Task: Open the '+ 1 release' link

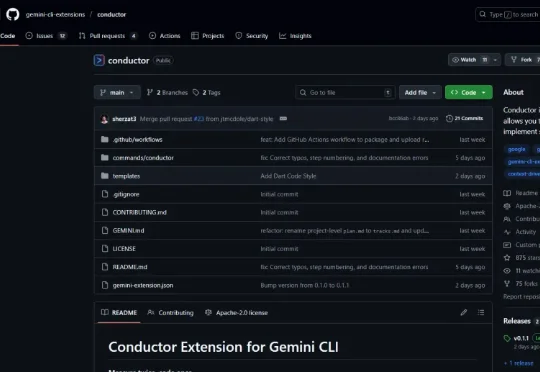Action: pos(519,363)
